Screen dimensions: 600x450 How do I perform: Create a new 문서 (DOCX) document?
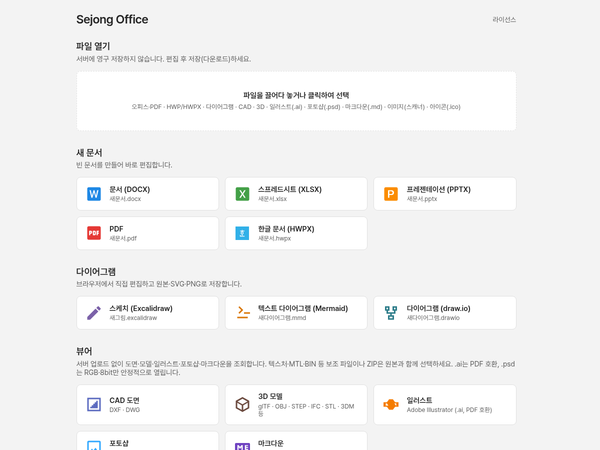(x=148, y=194)
